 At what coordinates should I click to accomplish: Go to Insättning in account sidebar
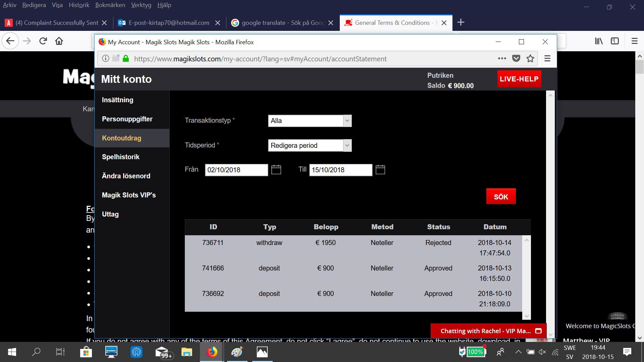118,100
